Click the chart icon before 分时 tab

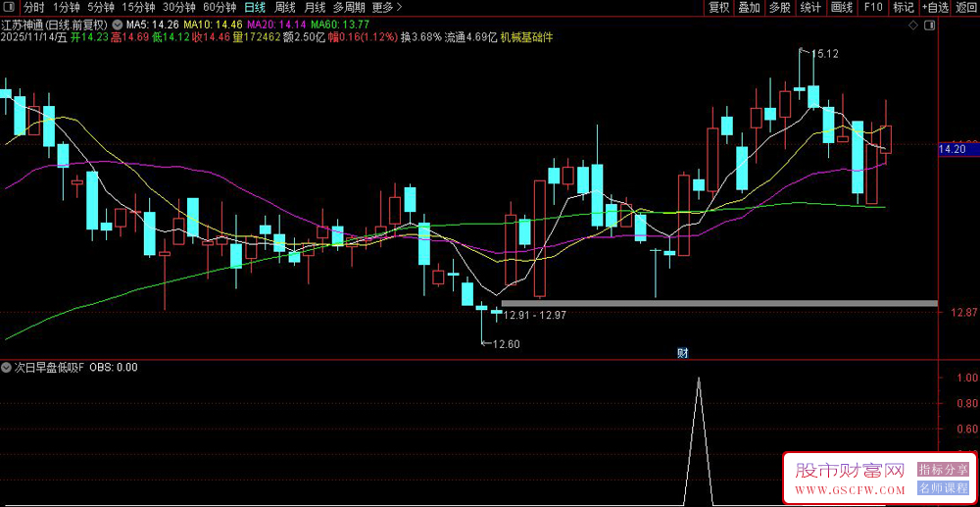[10, 7]
